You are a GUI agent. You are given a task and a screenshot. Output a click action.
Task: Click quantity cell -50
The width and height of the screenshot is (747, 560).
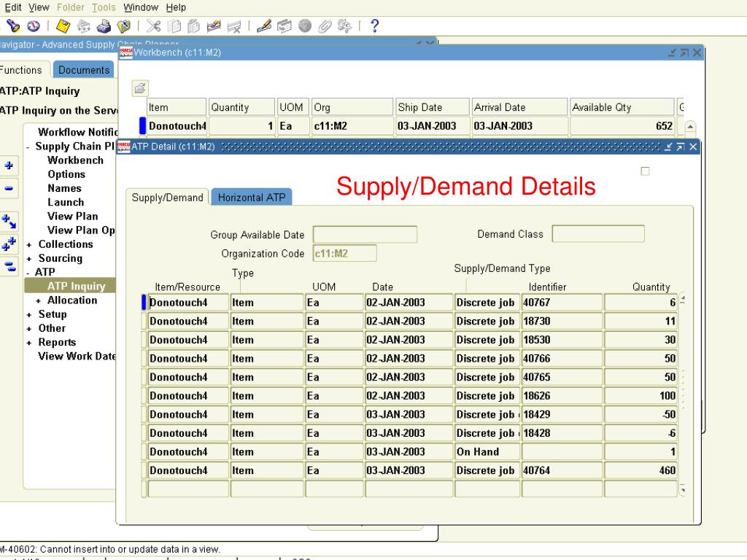(640, 414)
